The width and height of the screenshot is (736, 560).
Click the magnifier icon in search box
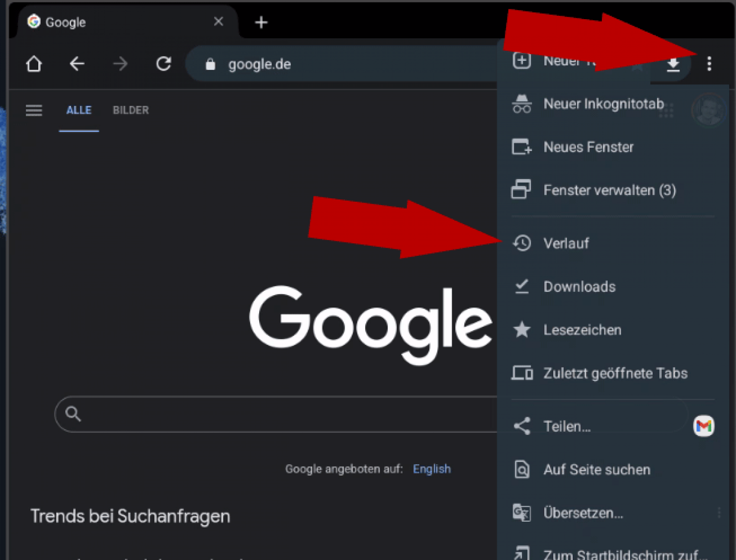(73, 413)
